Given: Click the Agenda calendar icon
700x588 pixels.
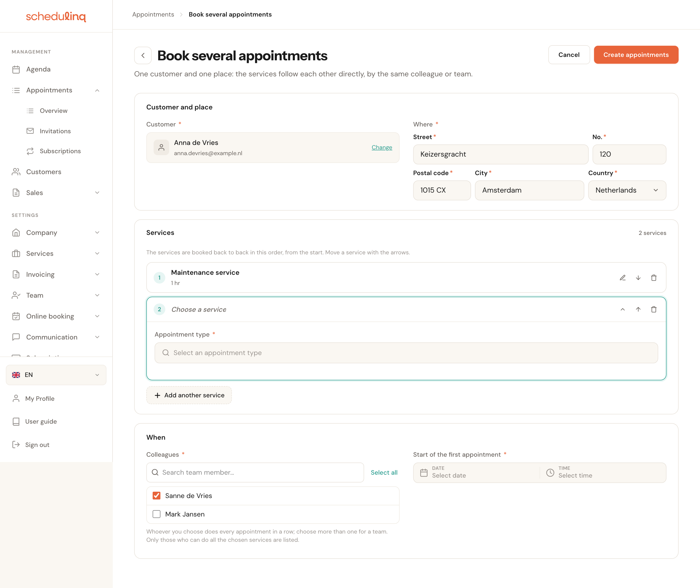Looking at the screenshot, I should 16,69.
